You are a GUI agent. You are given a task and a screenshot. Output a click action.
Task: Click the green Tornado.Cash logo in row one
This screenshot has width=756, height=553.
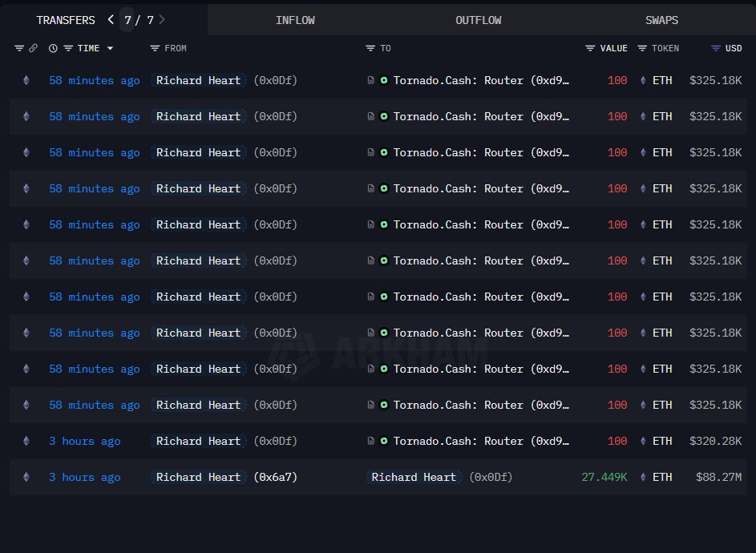(382, 80)
